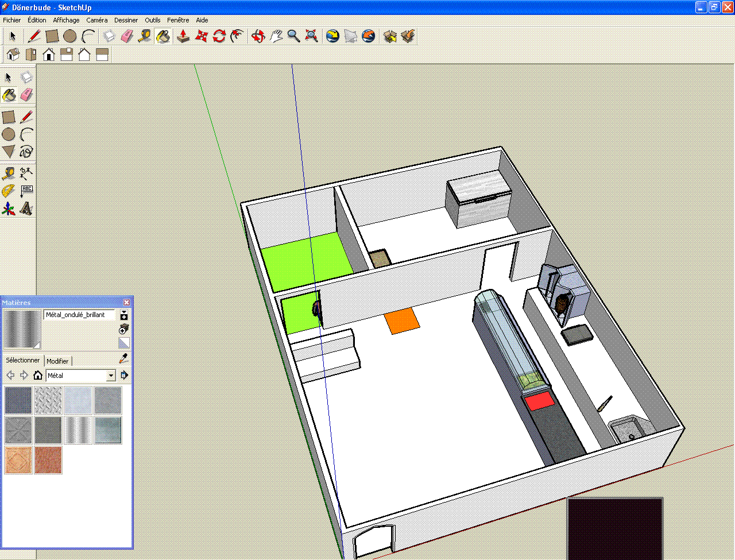Choose the diamond plate metal swatch
Image resolution: width=735 pixels, height=560 pixels.
(48, 400)
